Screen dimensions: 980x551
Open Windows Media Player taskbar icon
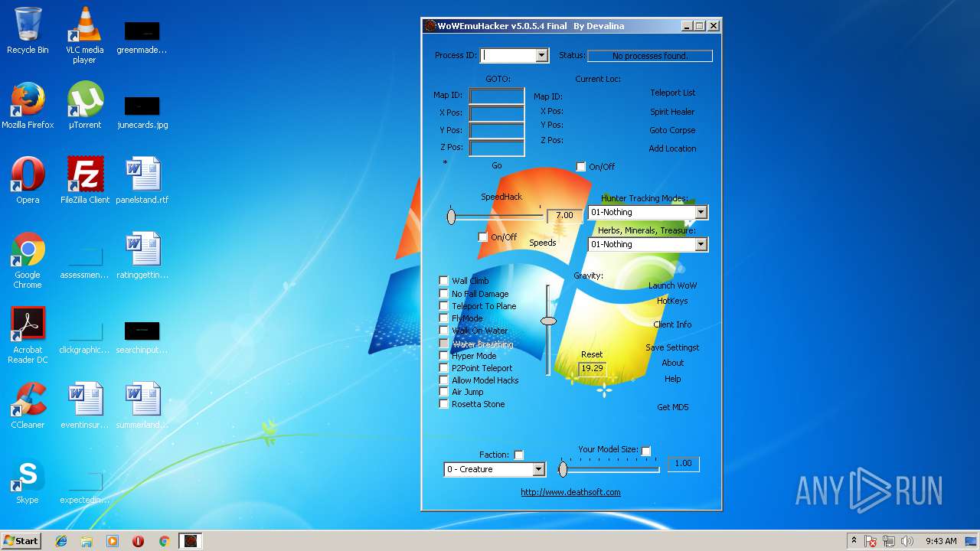click(x=113, y=541)
